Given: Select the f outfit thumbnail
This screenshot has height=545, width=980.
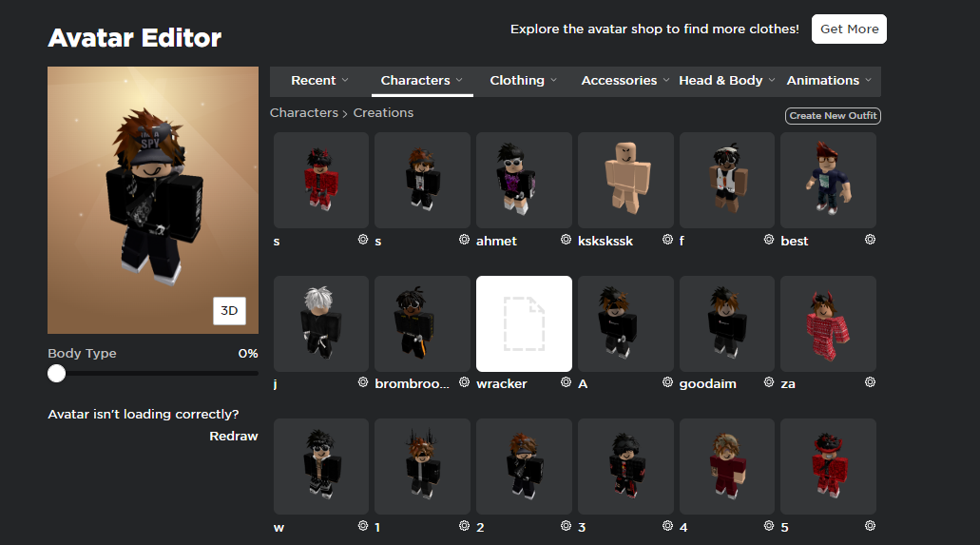Looking at the screenshot, I should click(727, 180).
